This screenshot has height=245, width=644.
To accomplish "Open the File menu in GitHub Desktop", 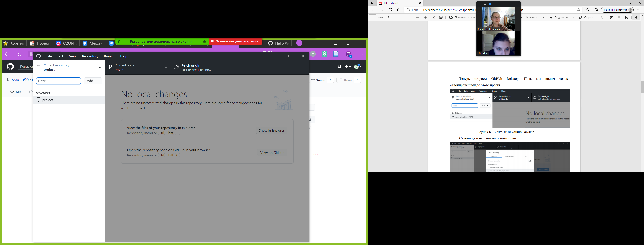I will pyautogui.click(x=49, y=56).
